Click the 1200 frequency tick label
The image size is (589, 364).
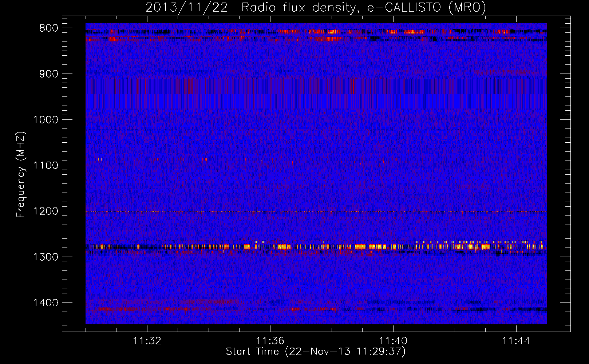tap(46, 211)
